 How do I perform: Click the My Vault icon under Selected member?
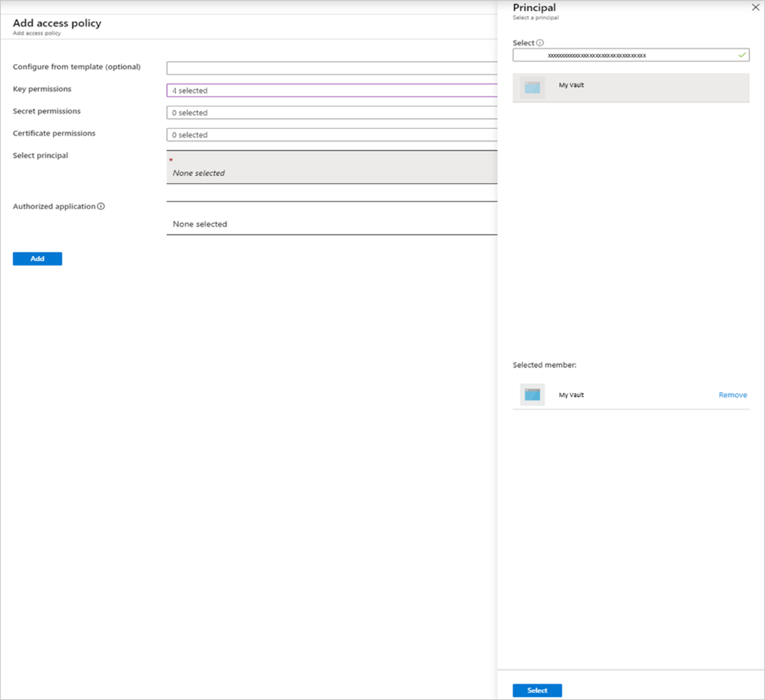click(532, 395)
